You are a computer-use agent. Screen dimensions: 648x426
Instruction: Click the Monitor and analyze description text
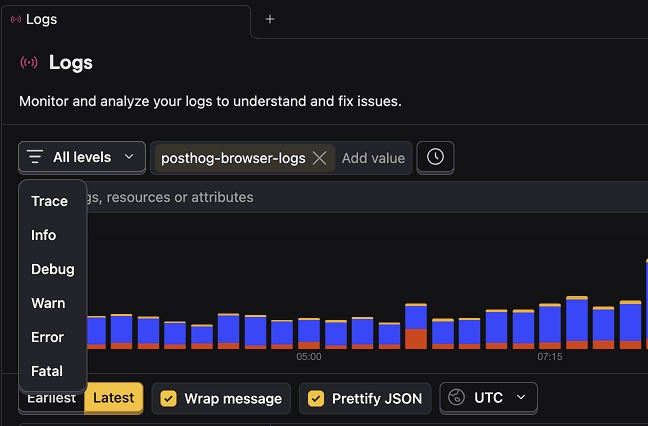pos(210,101)
